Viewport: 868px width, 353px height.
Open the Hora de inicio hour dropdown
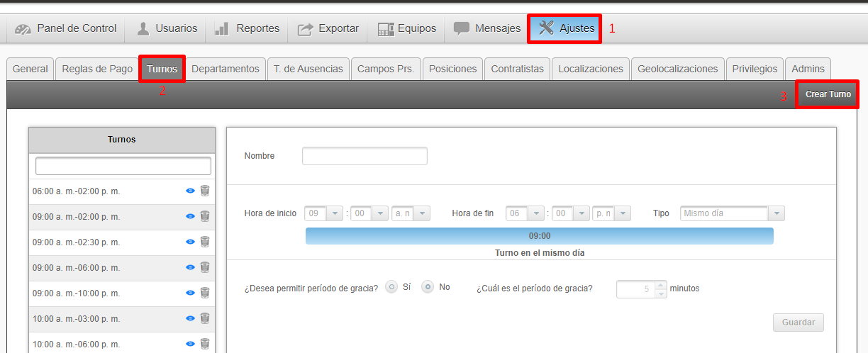click(335, 213)
